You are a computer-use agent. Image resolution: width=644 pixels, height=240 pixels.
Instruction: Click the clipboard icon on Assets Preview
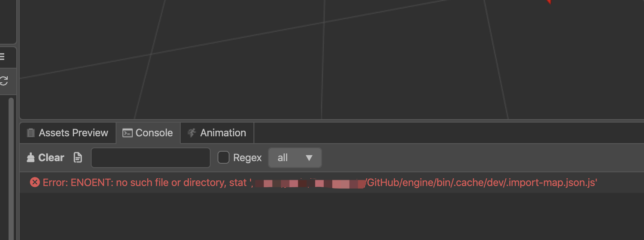point(30,133)
